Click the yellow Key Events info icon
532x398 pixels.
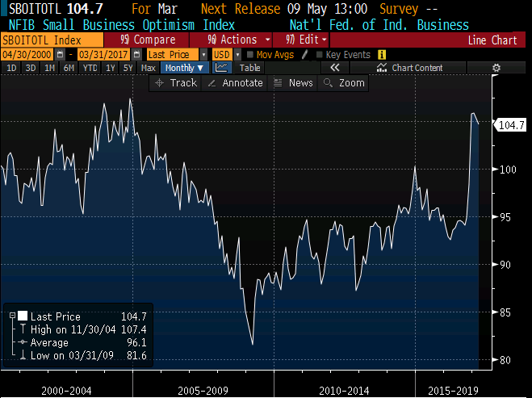click(x=382, y=55)
